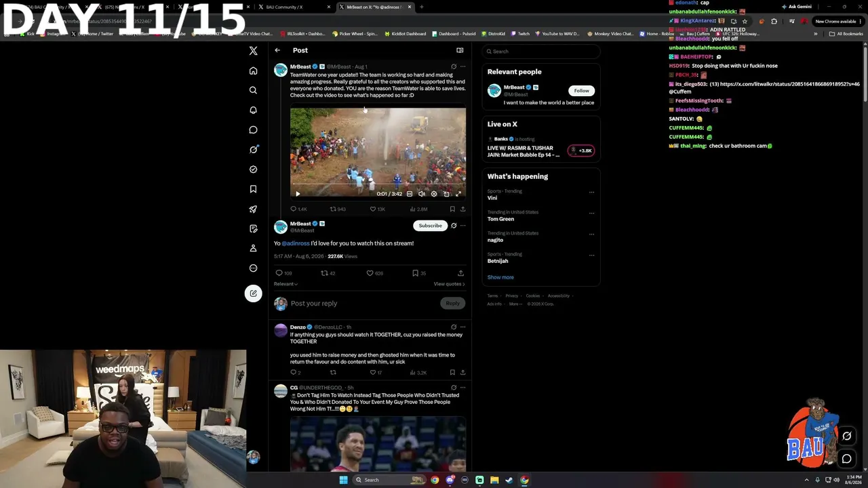Bookmark Denzo's reply
The image size is (868, 488).
click(x=452, y=373)
